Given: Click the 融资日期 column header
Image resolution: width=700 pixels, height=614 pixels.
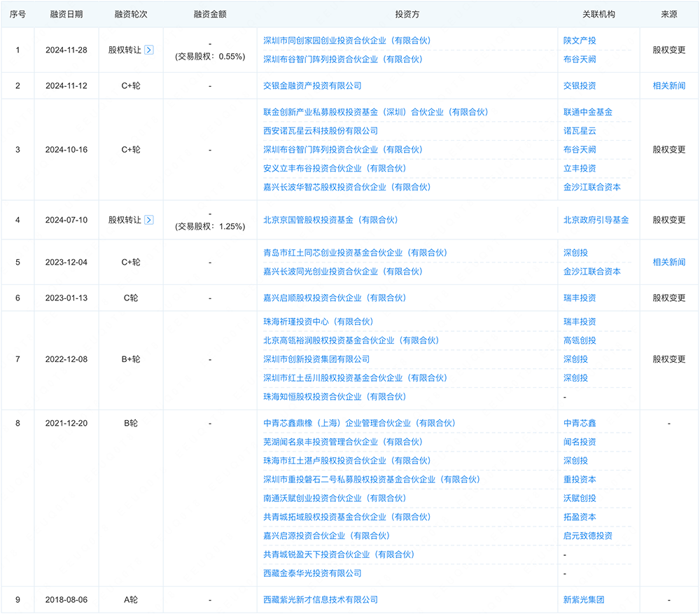Looking at the screenshot, I should pos(66,14).
